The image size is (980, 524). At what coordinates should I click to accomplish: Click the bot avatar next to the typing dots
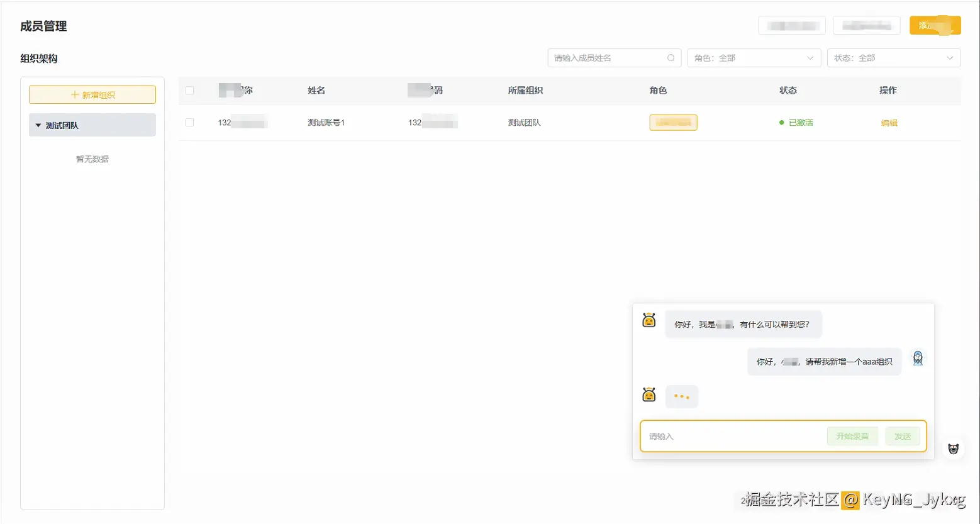point(649,394)
